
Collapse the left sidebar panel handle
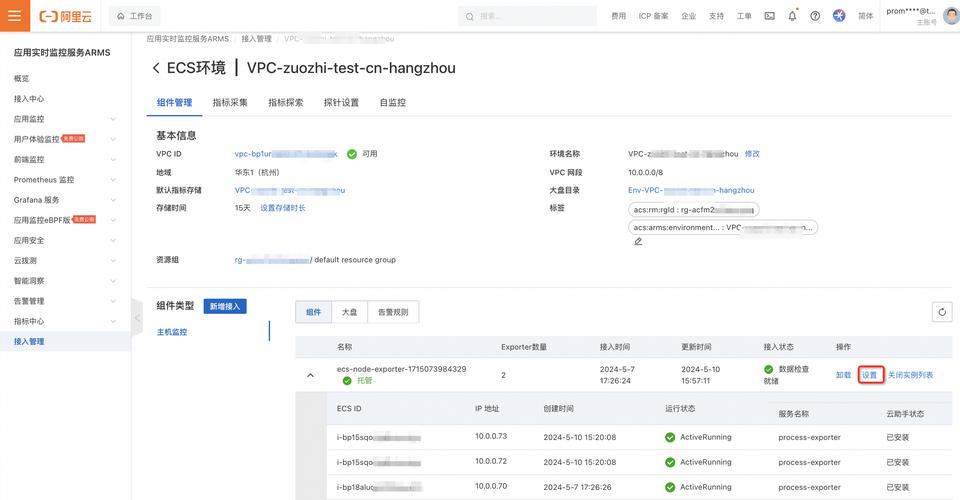tap(137, 318)
